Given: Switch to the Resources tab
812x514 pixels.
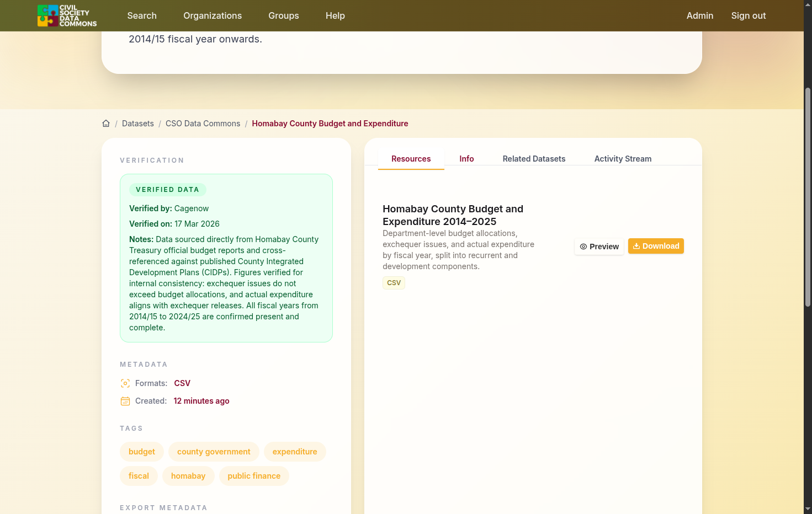Looking at the screenshot, I should [411, 159].
